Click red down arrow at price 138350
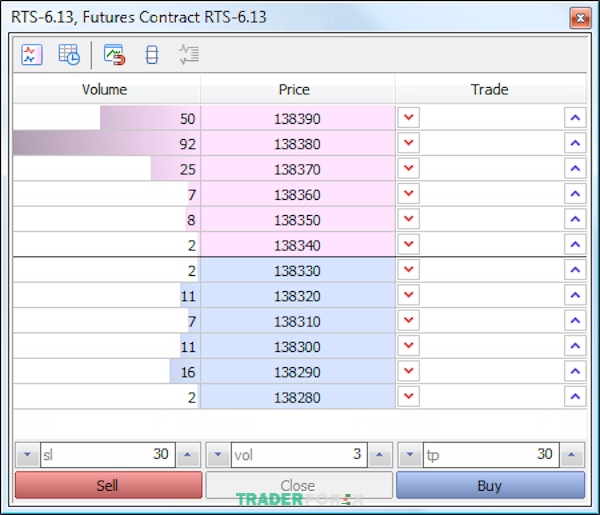 (x=409, y=218)
